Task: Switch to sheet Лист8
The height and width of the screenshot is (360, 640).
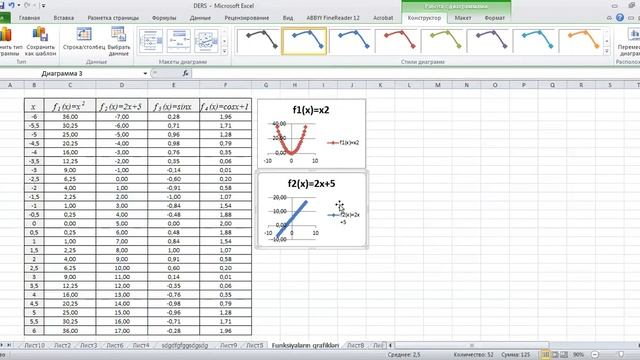Action: click(355, 345)
